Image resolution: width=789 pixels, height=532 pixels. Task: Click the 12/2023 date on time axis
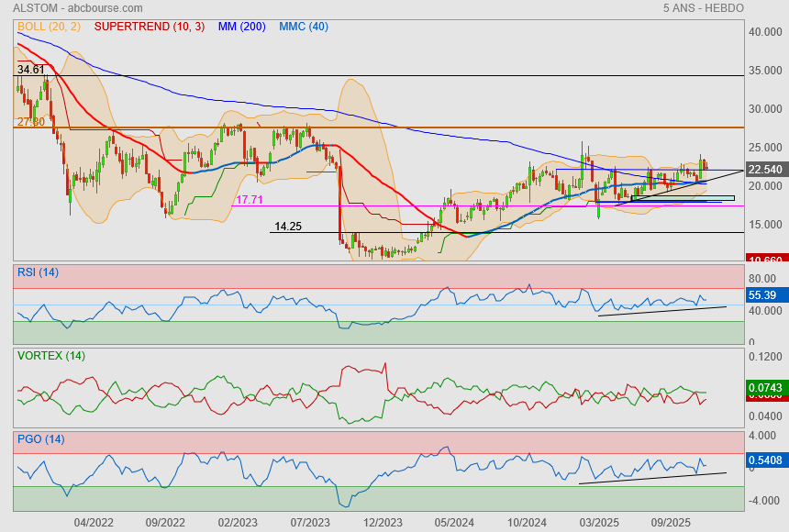(x=383, y=523)
